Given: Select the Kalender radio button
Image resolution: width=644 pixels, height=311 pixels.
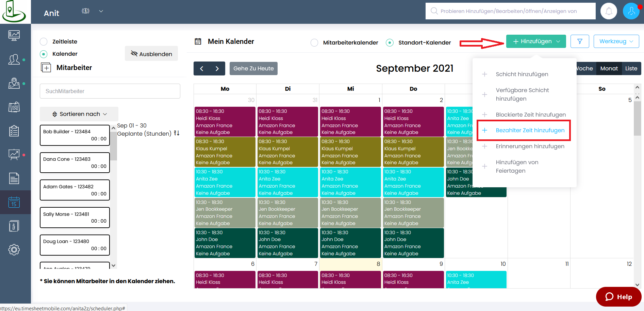Looking at the screenshot, I should (x=44, y=54).
